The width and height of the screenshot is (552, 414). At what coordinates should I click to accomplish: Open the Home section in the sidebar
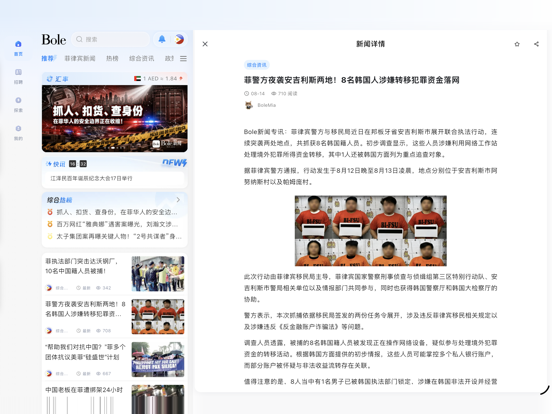click(18, 48)
